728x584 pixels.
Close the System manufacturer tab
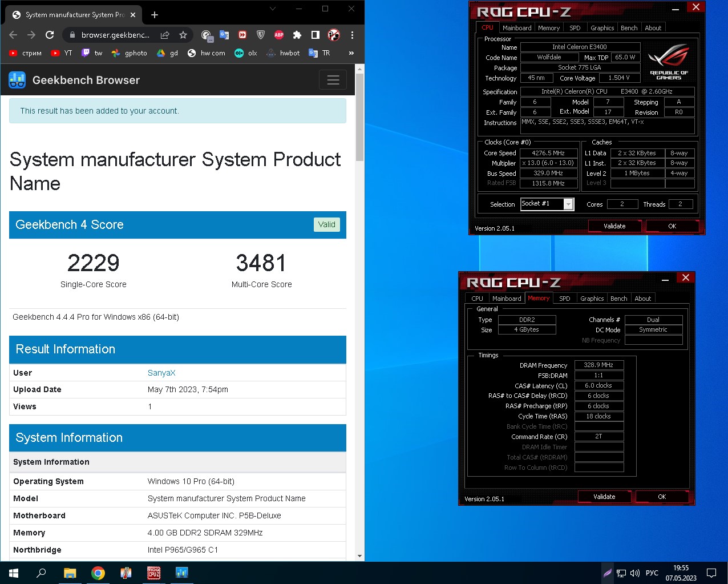point(133,15)
